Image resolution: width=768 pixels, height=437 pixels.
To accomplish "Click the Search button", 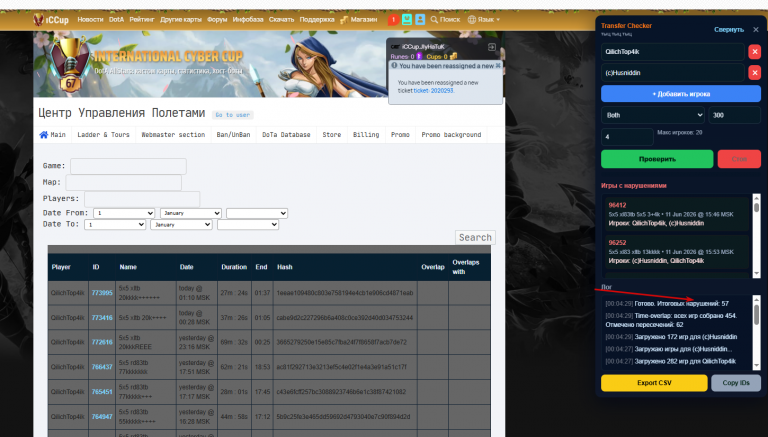I will click(475, 238).
